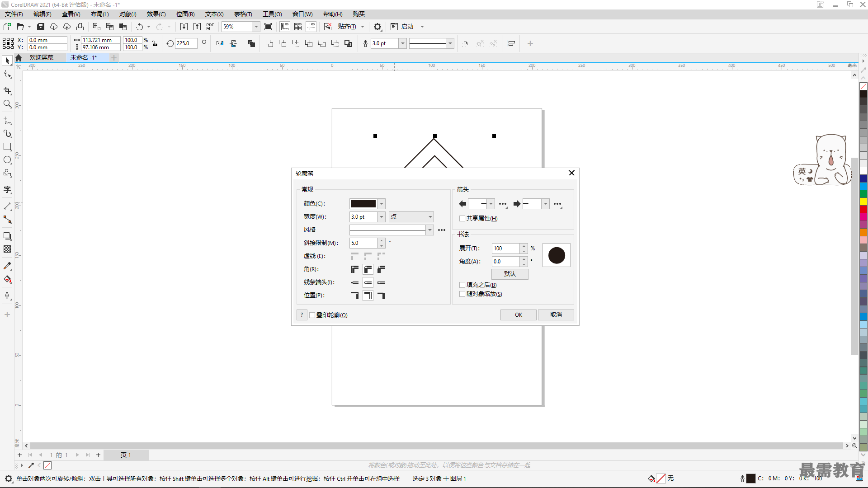The image size is (868, 488).
Task: Select the text tool in sidebar
Action: [8, 190]
